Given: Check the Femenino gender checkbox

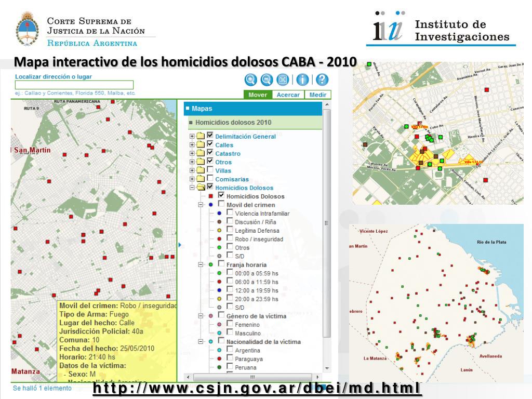Looking at the screenshot, I should pos(230,323).
